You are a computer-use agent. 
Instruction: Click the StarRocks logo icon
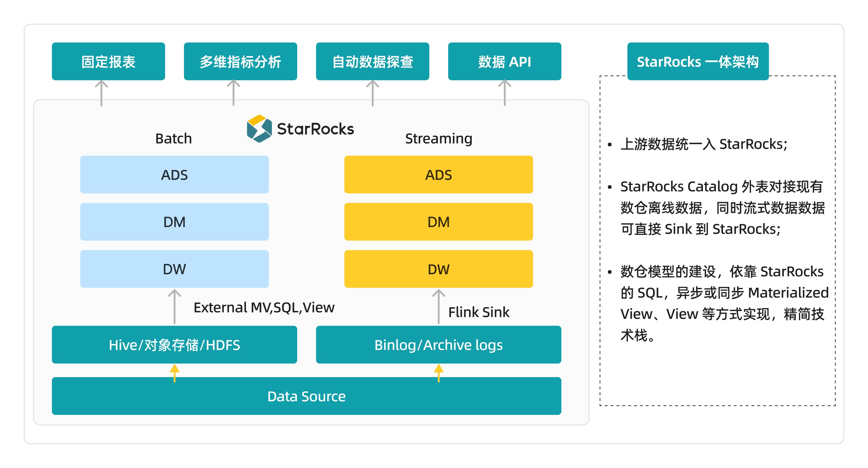[x=259, y=128]
